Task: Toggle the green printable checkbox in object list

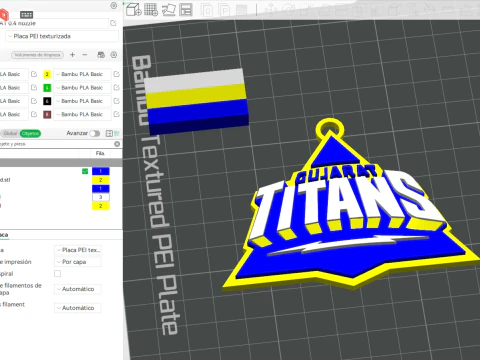Action: (x=85, y=171)
